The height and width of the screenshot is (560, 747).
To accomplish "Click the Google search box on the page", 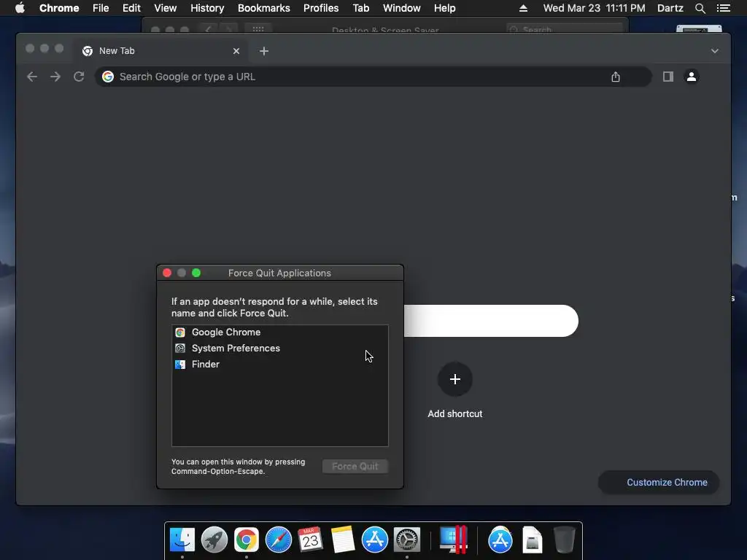I will [x=491, y=321].
